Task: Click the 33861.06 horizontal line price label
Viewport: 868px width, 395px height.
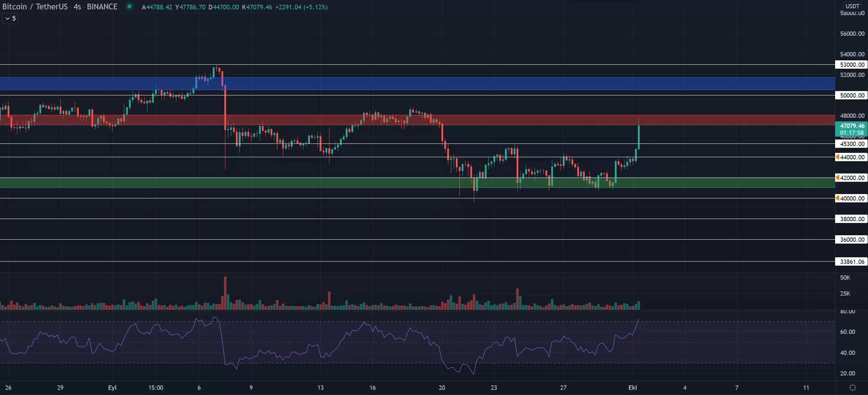Action: click(852, 262)
